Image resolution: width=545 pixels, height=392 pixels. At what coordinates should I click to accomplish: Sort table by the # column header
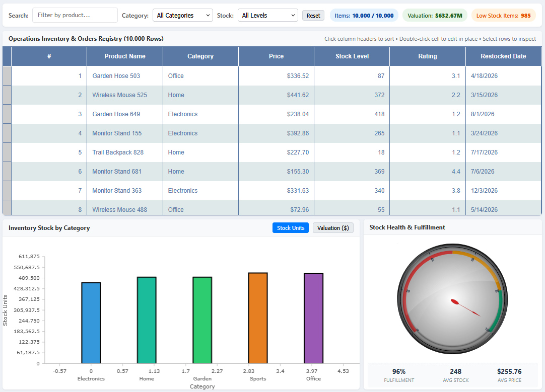click(49, 56)
